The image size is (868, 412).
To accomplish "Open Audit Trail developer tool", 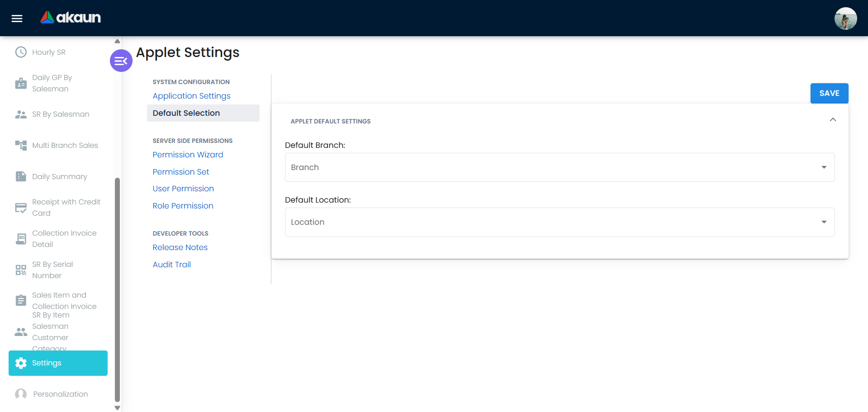I will pyautogui.click(x=171, y=264).
